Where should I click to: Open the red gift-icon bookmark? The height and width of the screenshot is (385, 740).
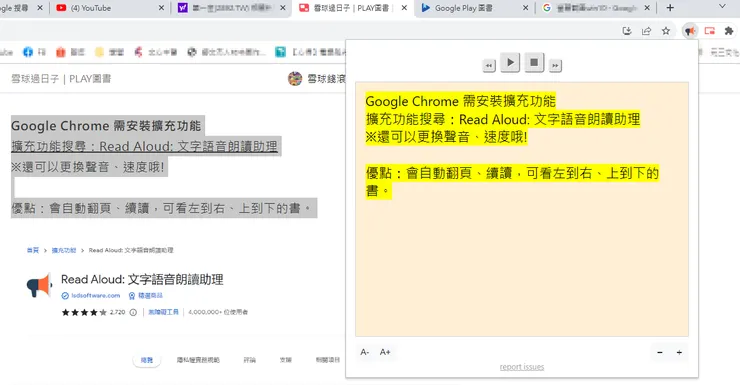click(x=70, y=52)
